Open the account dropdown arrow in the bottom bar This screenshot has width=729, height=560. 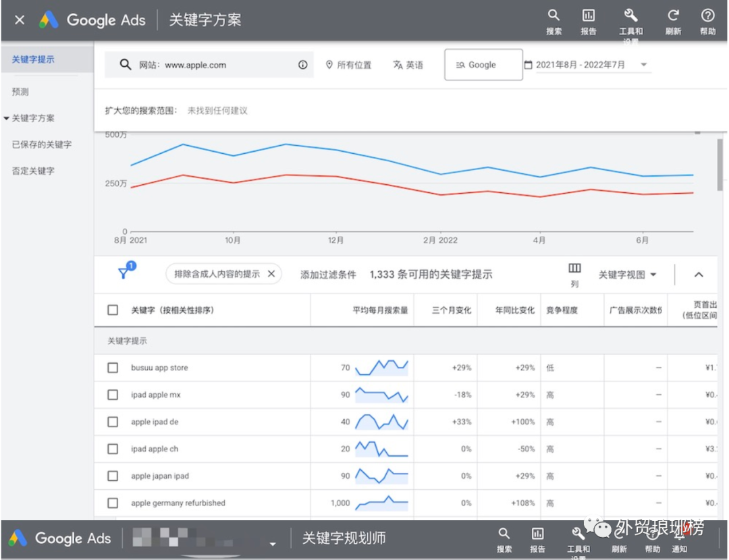click(273, 544)
